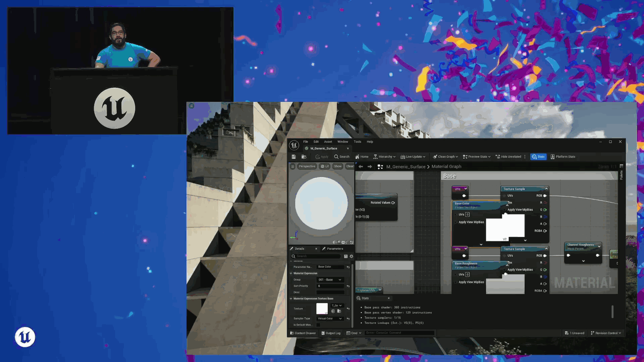Click the property matrix table icon

[x=346, y=256]
